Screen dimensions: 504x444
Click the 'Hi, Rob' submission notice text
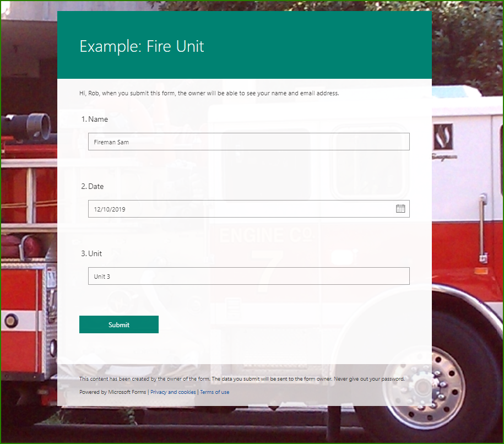pos(209,93)
